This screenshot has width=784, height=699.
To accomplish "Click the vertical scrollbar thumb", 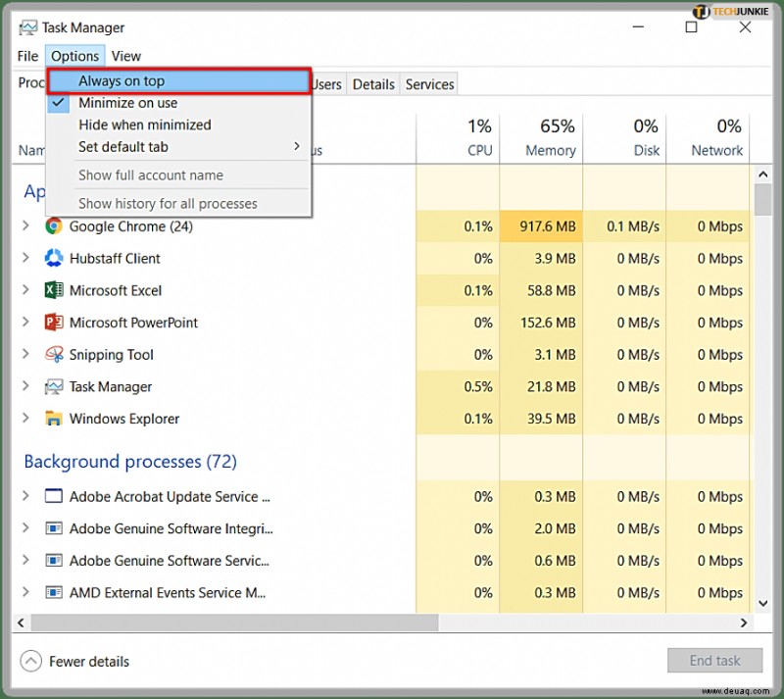I will click(762, 199).
